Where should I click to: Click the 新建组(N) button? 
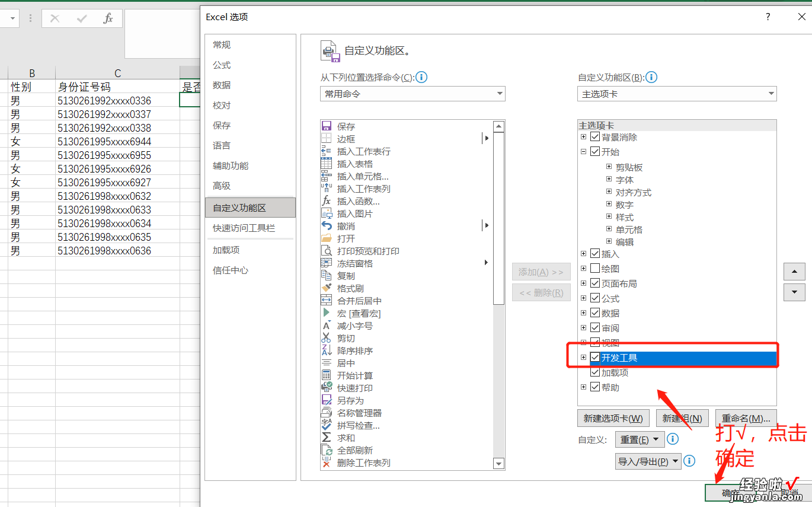pyautogui.click(x=682, y=418)
